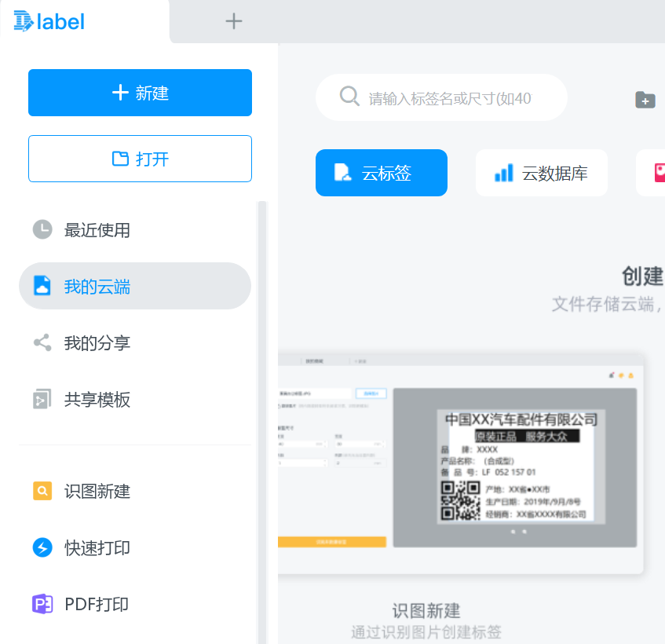The image size is (665, 644).
Task: Switch to the 云标签 tab
Action: pyautogui.click(x=381, y=173)
